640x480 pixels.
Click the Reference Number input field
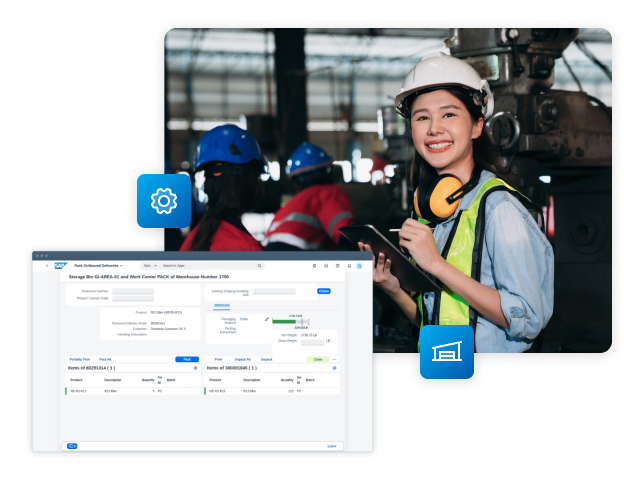[133, 291]
